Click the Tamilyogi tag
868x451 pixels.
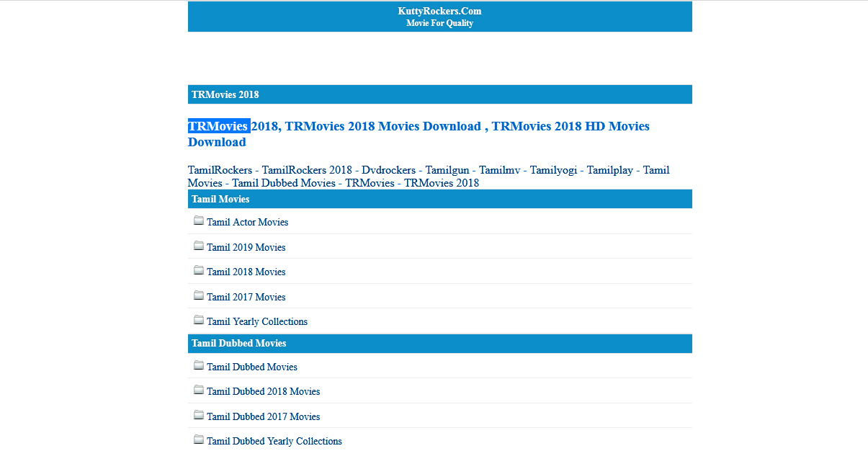pos(553,170)
